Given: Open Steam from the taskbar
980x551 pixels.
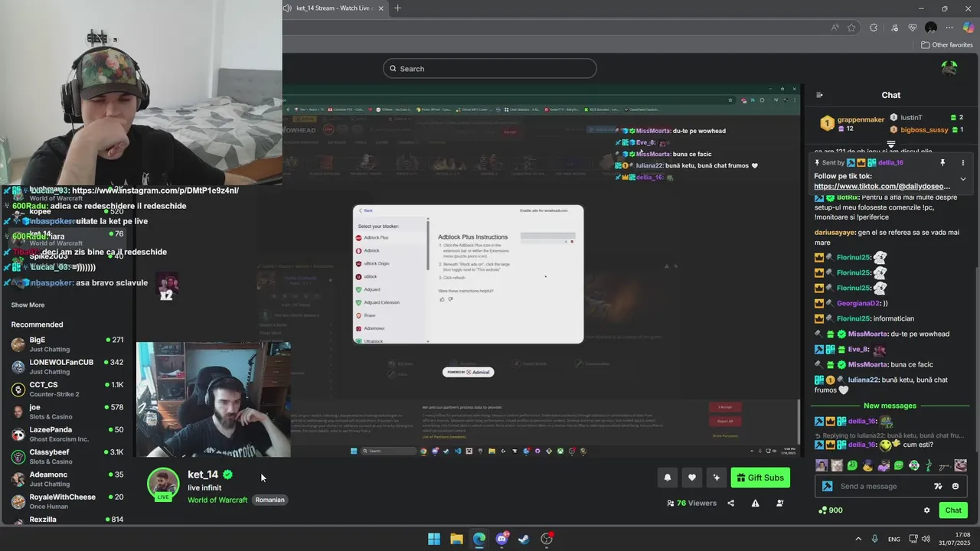Looking at the screenshot, I should pos(524,539).
